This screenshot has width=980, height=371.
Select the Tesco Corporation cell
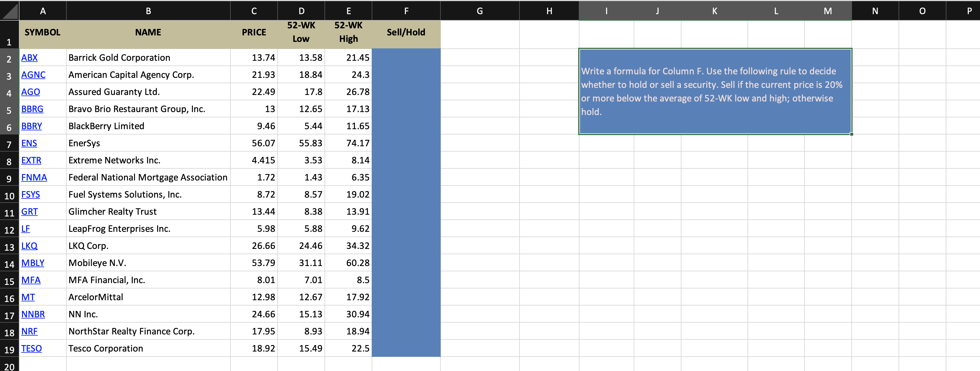pyautogui.click(x=148, y=349)
